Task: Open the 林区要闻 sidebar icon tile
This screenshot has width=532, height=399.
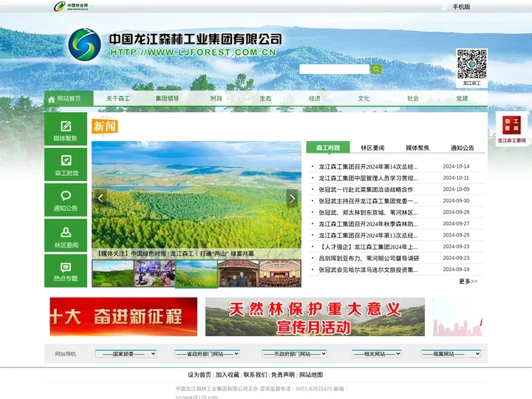Action: tap(66, 236)
